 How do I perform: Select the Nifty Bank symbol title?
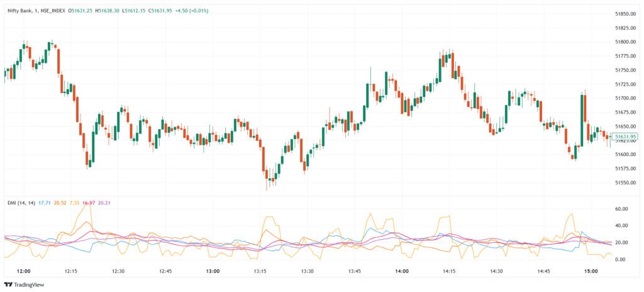(x=22, y=11)
